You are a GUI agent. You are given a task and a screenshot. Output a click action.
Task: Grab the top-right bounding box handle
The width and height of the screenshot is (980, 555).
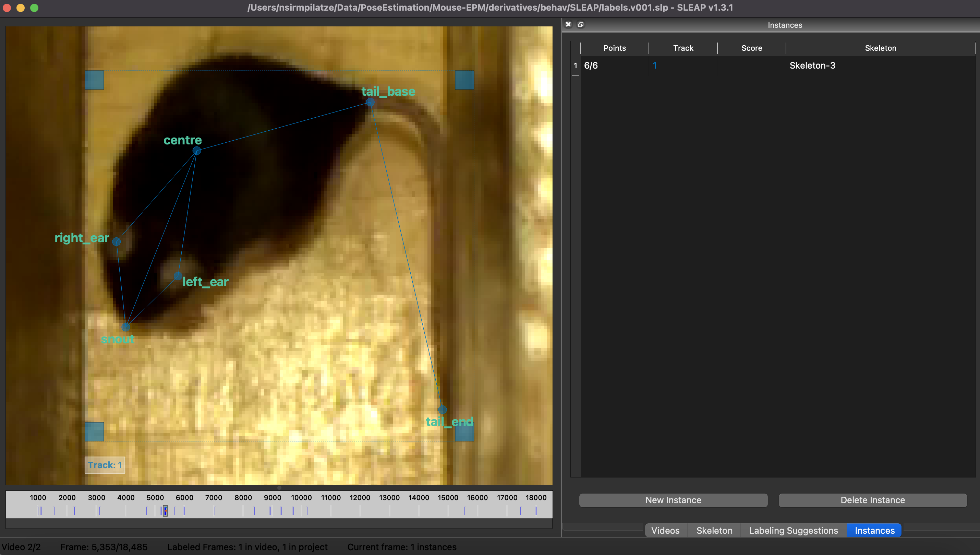[x=464, y=80]
